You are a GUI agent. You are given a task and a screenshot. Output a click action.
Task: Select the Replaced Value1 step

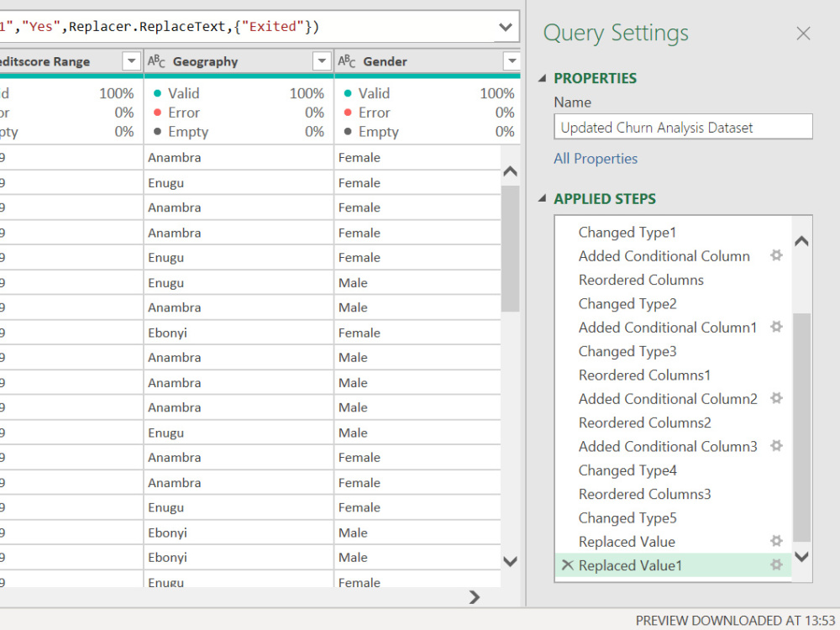673,565
